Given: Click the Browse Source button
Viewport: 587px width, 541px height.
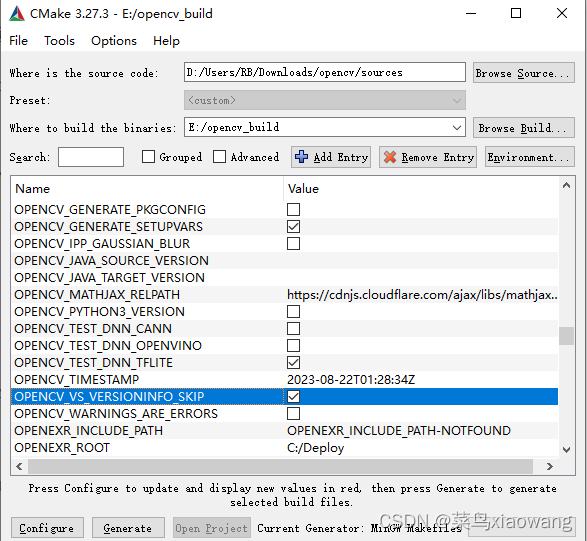Looking at the screenshot, I should point(523,73).
